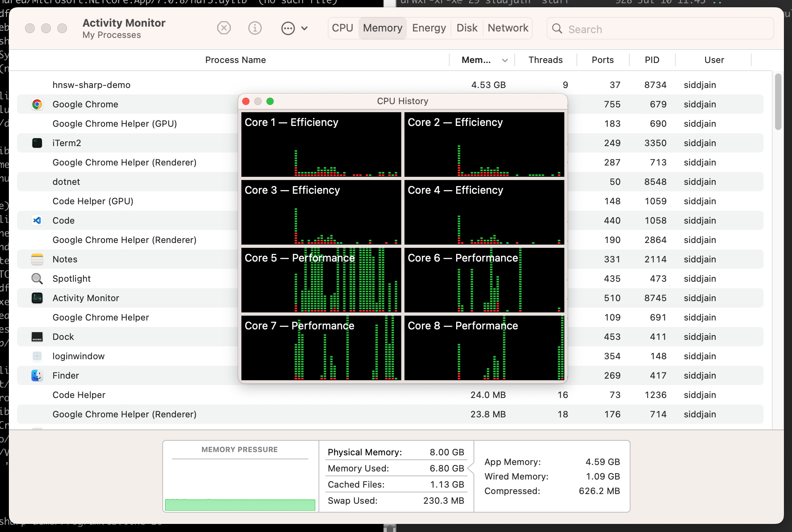
Task: Click the process list vertical scrollbar
Action: (x=778, y=102)
